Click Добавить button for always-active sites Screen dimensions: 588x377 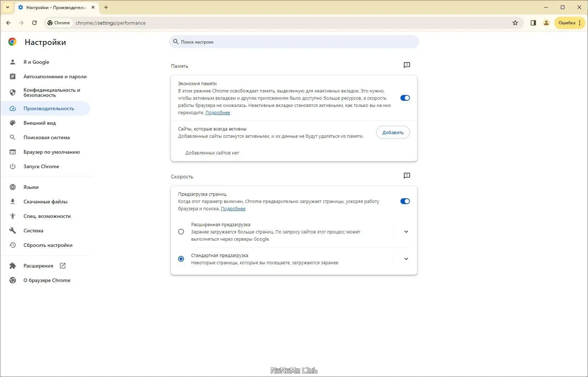point(393,132)
